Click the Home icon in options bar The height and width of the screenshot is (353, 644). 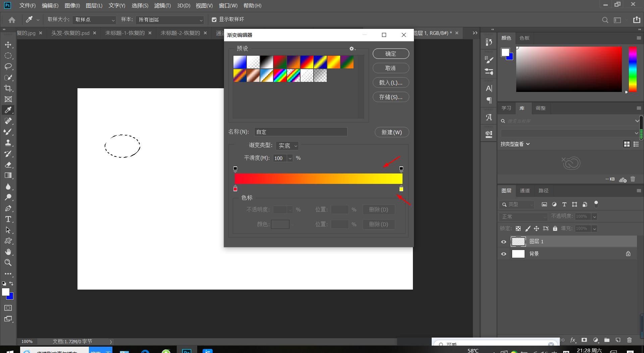tap(12, 20)
